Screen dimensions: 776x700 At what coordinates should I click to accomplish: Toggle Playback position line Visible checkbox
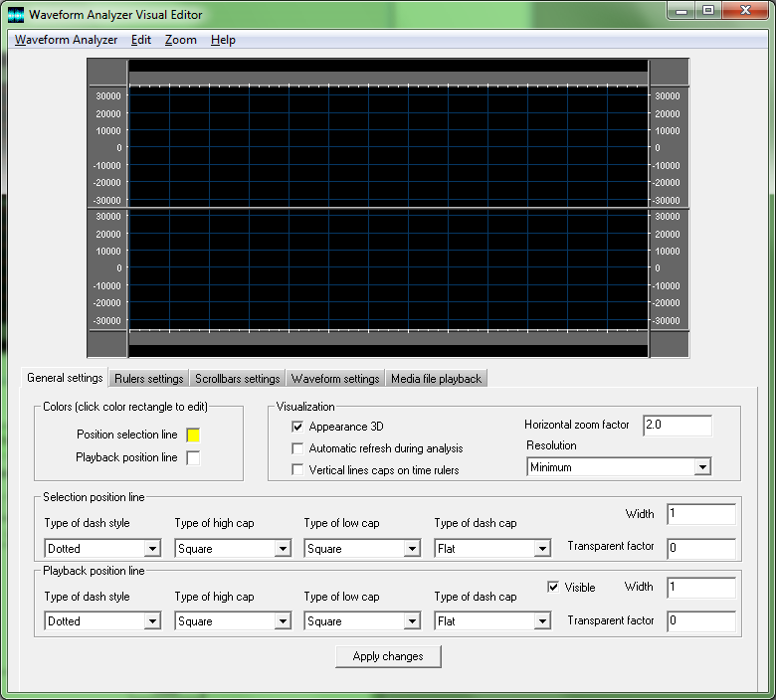pyautogui.click(x=553, y=588)
